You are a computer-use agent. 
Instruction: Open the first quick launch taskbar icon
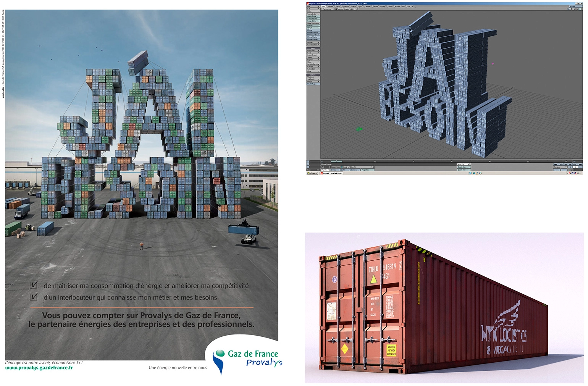pos(470,173)
